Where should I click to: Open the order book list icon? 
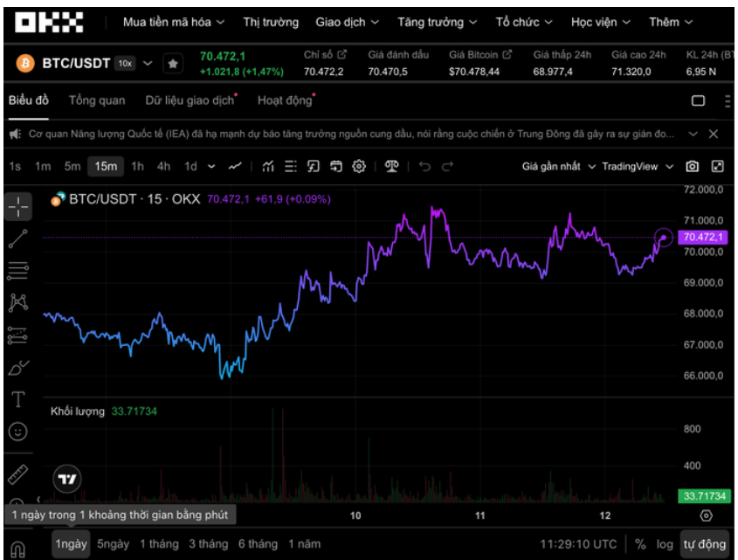(291, 166)
